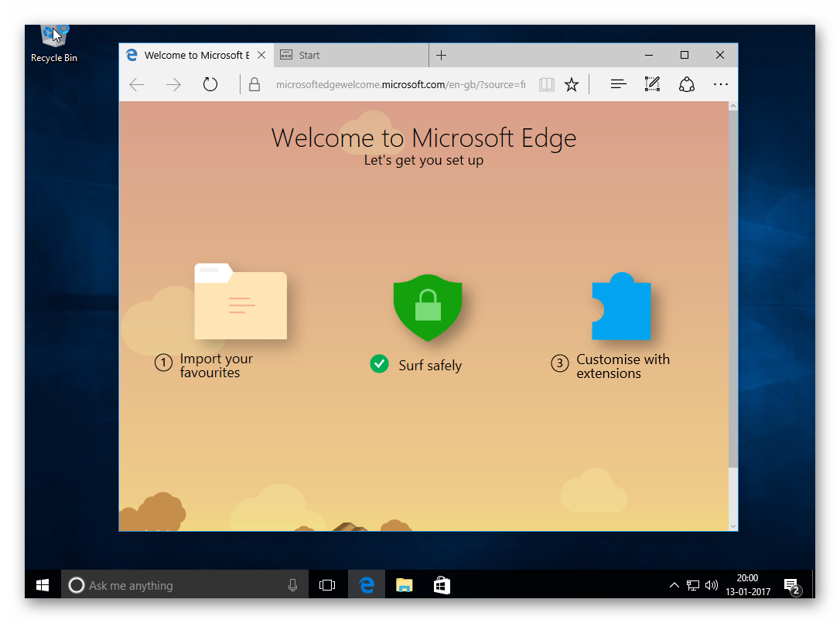The height and width of the screenshot is (623, 840).
Task: Click the Cortana Ask me anything box
Action: point(185,585)
